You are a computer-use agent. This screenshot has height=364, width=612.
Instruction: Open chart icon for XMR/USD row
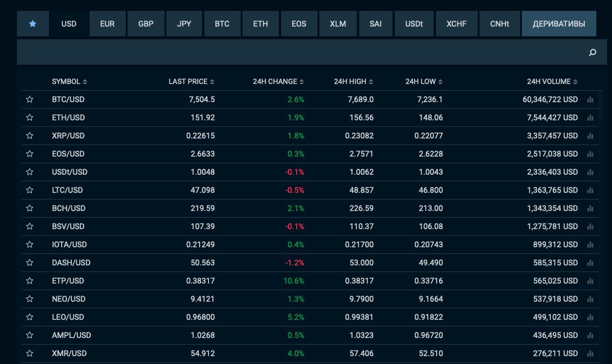[591, 354]
